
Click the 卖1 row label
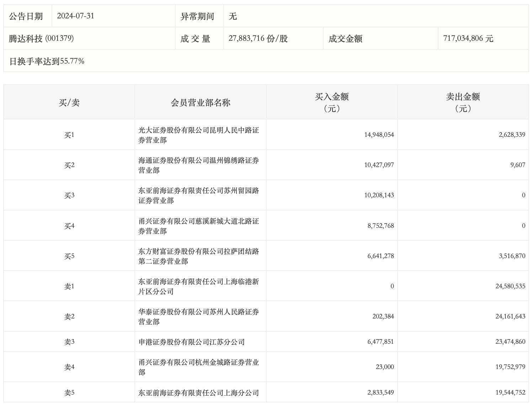click(69, 285)
